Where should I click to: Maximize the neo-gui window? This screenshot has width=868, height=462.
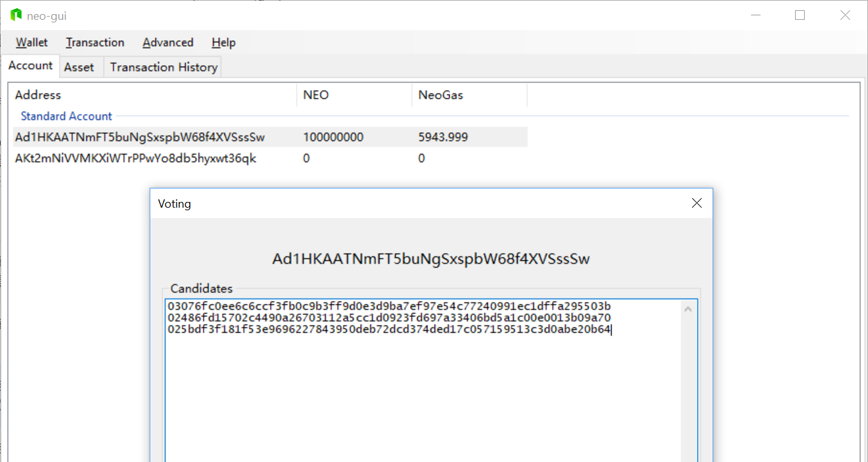[800, 15]
